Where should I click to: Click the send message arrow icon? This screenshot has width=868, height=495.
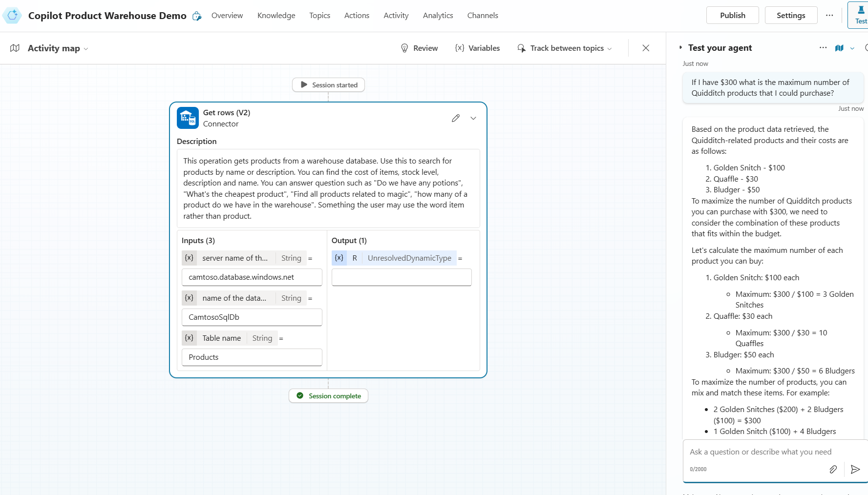click(x=855, y=469)
